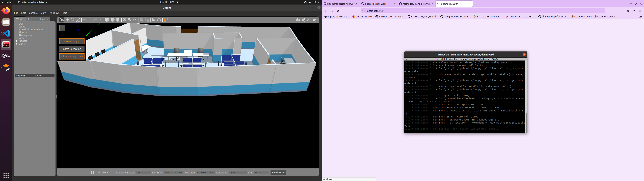Viewport: 644px width, 181px height.
Task: Take a screenshot with camera icon
Action: click(x=298, y=20)
